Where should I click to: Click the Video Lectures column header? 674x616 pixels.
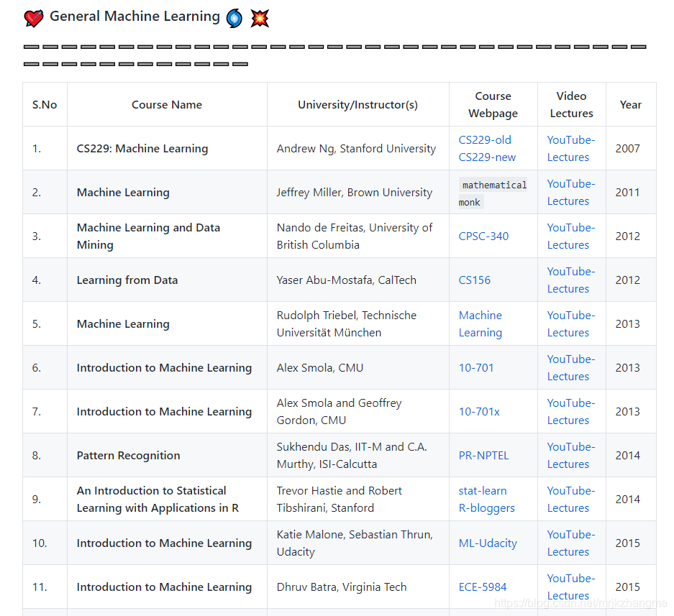click(x=571, y=105)
